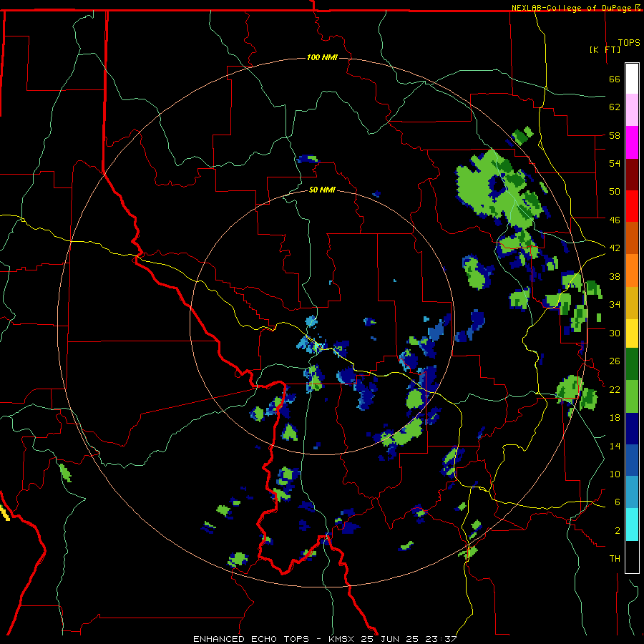Click the 6 value on the legend
The width and height of the screenshot is (644, 644).
pos(617,502)
